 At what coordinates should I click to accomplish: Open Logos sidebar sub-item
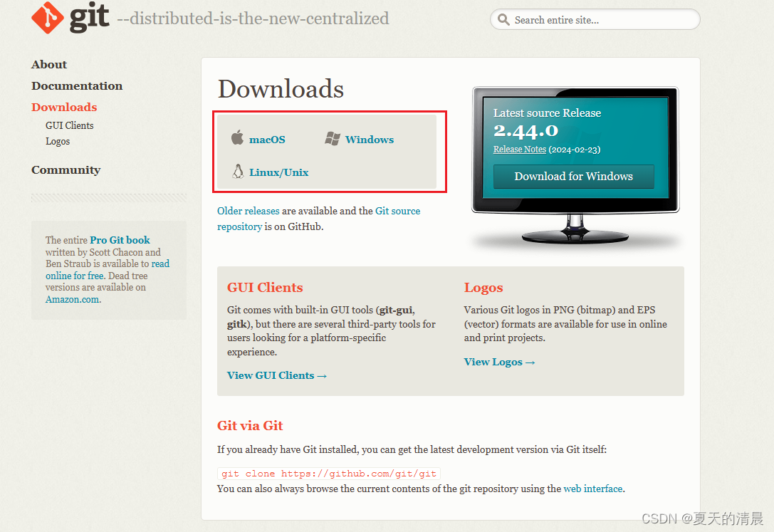58,141
